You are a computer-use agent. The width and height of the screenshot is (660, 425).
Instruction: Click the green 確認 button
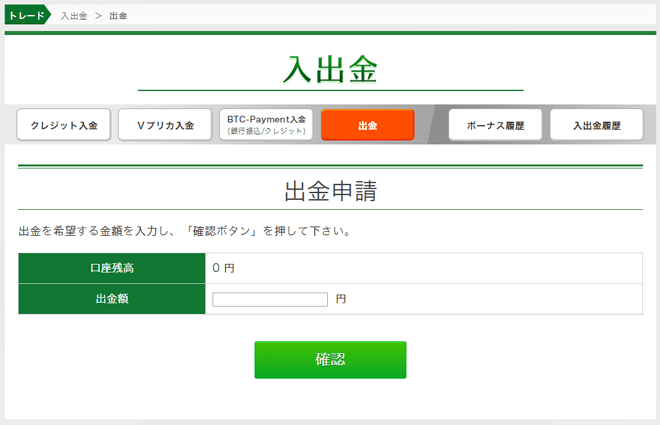(x=330, y=360)
